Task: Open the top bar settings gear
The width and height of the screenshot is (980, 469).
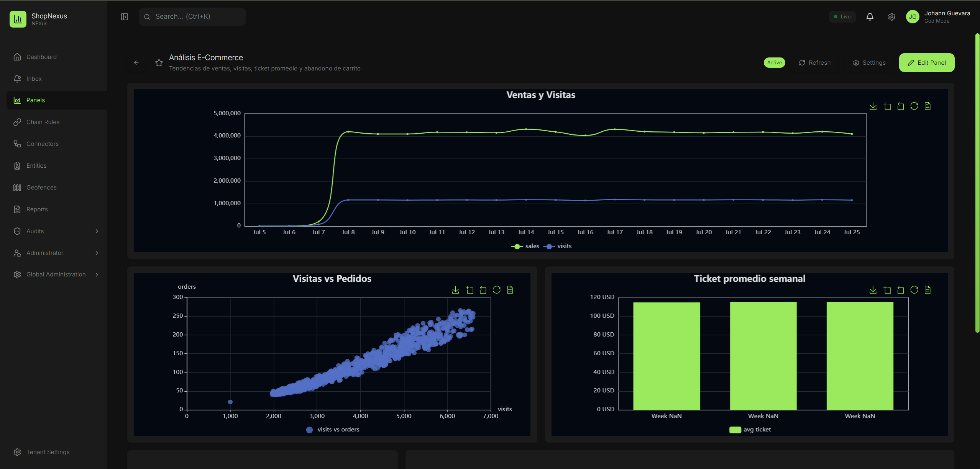Action: click(x=892, y=17)
